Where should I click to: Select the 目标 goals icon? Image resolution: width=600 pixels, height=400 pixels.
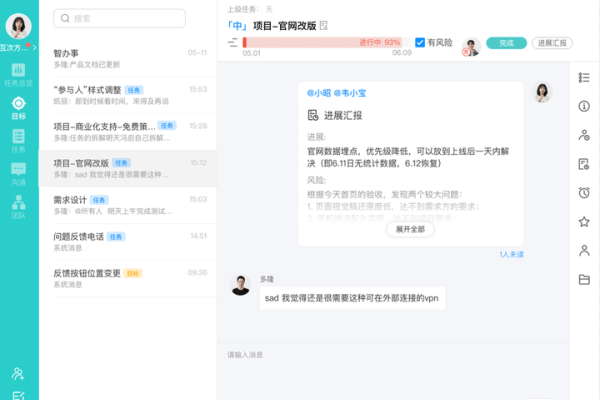18,108
